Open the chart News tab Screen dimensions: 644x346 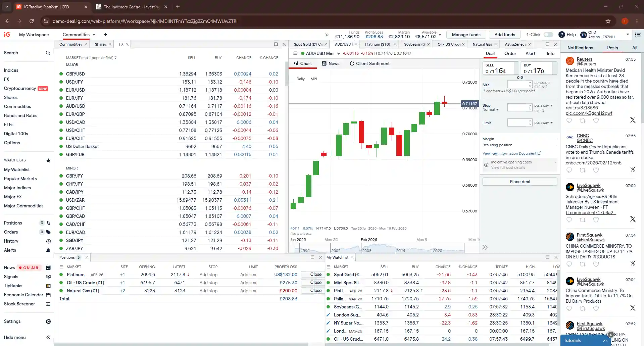pyautogui.click(x=331, y=63)
